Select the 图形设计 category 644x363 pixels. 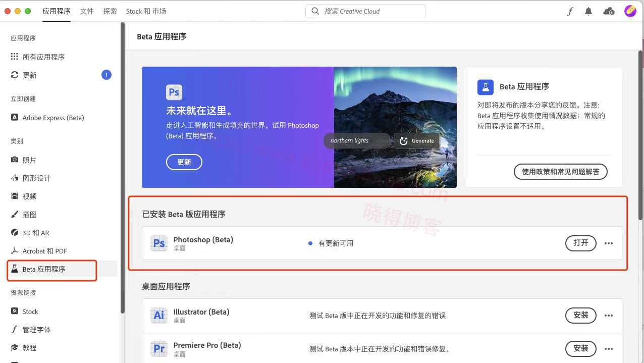[x=36, y=178]
